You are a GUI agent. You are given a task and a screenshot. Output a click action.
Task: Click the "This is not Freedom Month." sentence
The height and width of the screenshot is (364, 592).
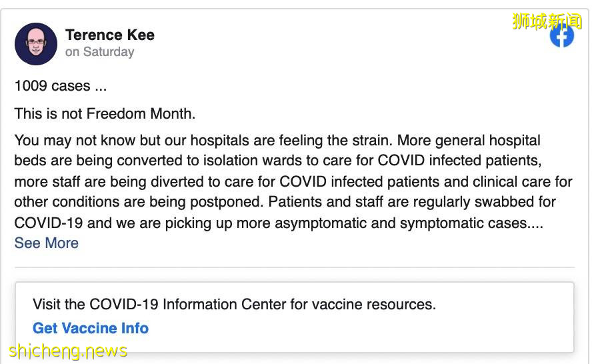tap(105, 113)
